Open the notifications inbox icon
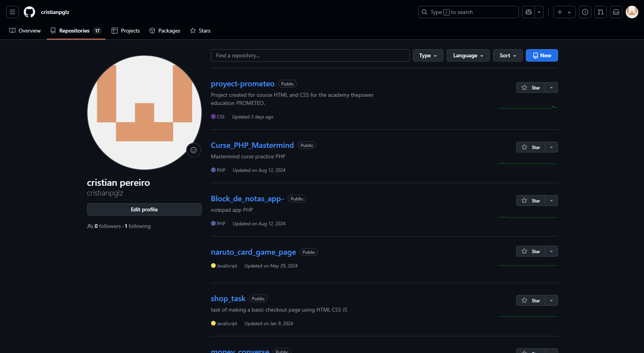 coord(616,12)
